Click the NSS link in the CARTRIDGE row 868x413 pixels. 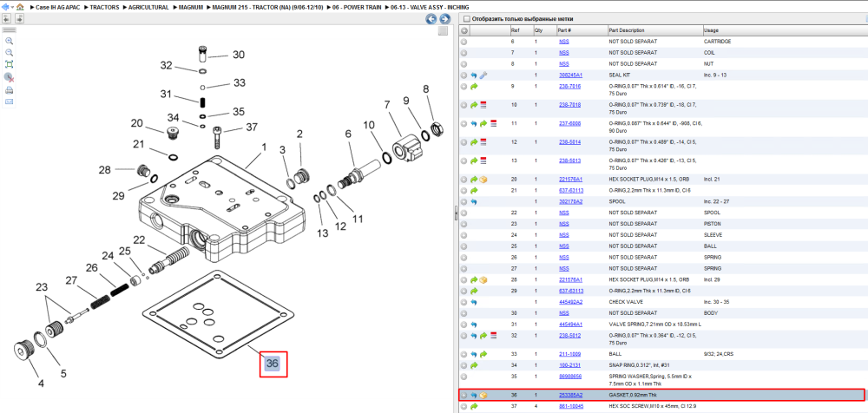(563, 42)
